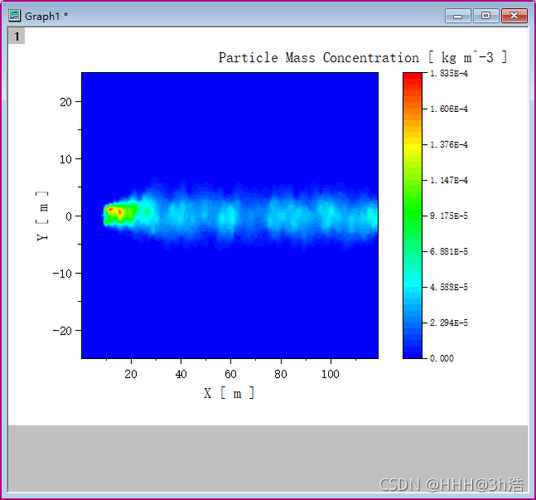536x500 pixels.
Task: Click the X [ m ] axis title
Action: coord(229,393)
